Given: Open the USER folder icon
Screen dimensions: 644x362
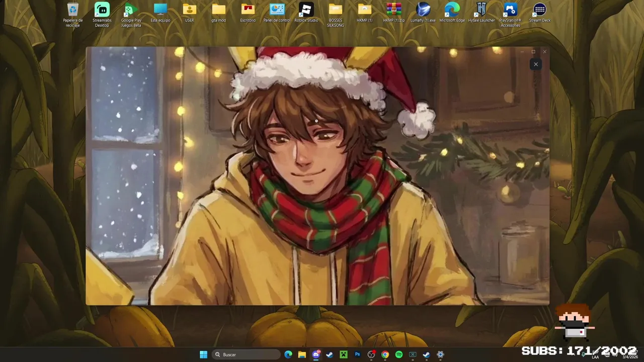Looking at the screenshot, I should (190, 13).
